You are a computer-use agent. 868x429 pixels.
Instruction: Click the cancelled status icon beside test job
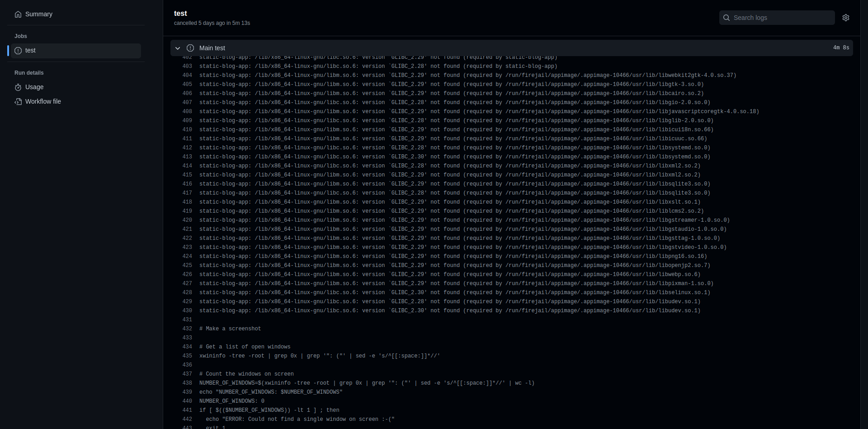pyautogui.click(x=18, y=51)
